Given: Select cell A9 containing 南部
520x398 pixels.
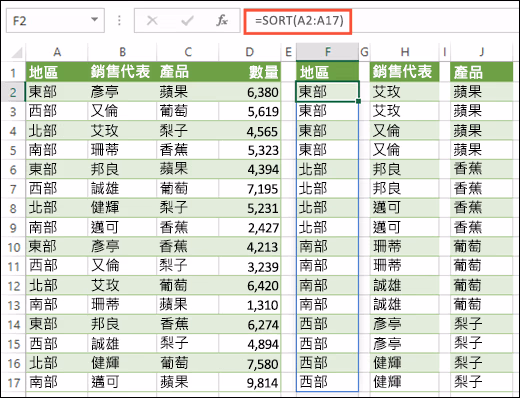Looking at the screenshot, I should point(57,228).
